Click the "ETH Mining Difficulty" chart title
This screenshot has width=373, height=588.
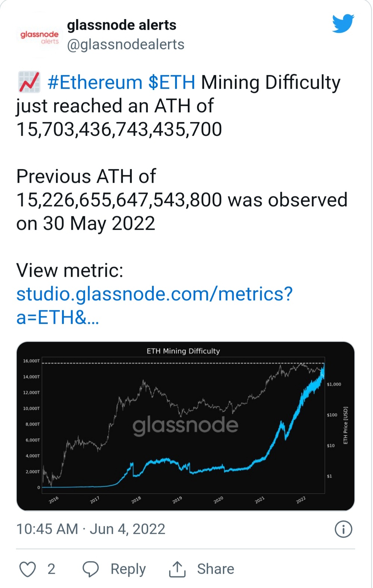point(183,351)
